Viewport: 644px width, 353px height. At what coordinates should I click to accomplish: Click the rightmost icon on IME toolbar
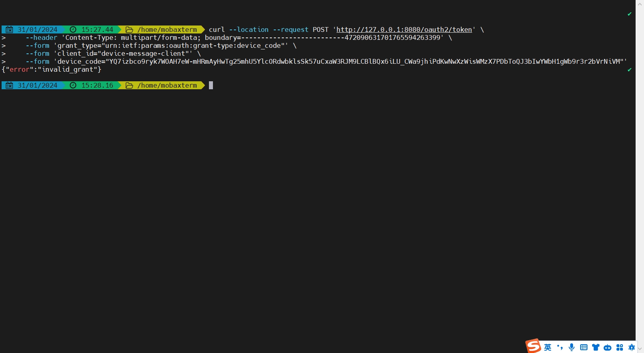[631, 347]
